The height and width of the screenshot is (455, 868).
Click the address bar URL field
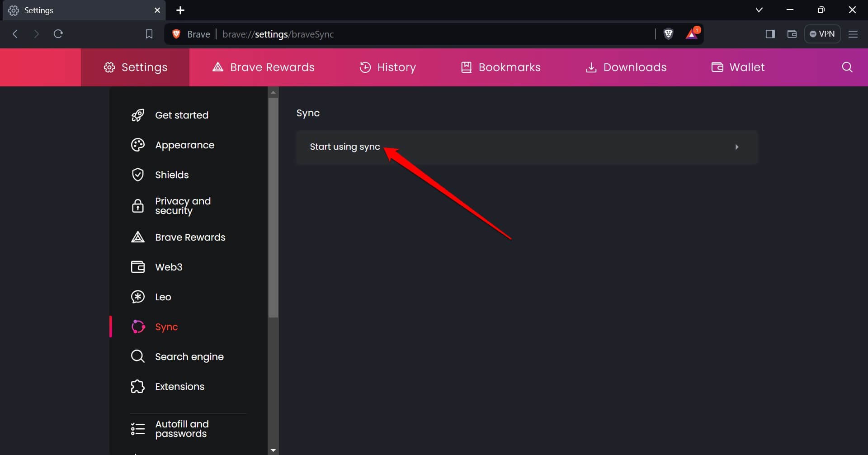(x=434, y=34)
